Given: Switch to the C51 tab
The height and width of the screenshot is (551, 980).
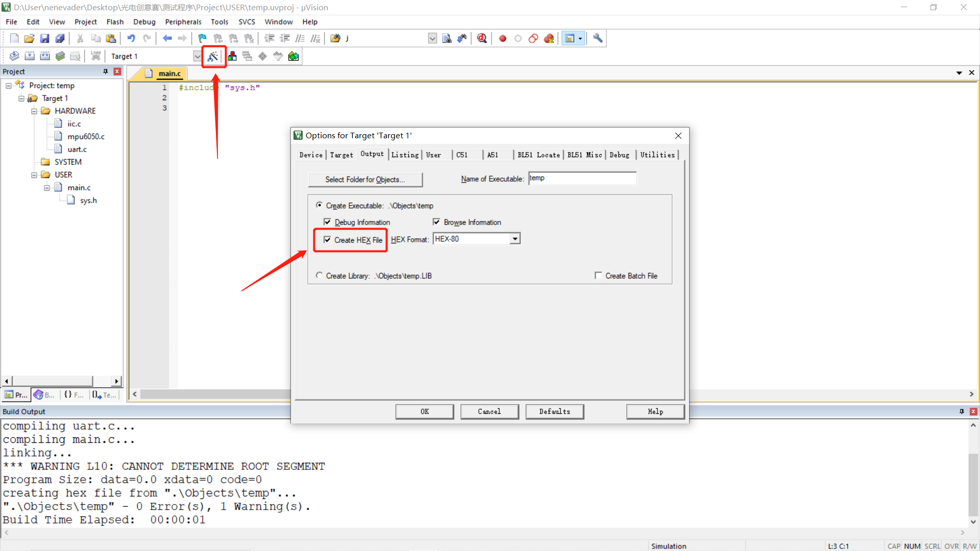Looking at the screenshot, I should pyautogui.click(x=462, y=155).
